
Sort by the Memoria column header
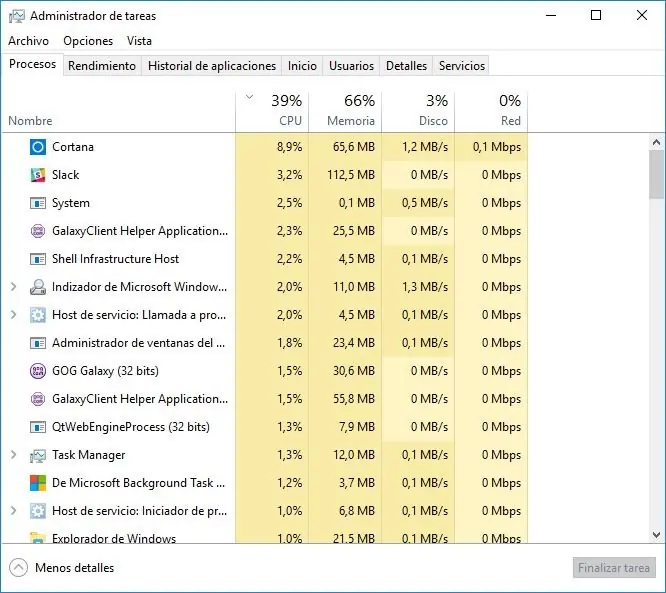click(x=345, y=111)
